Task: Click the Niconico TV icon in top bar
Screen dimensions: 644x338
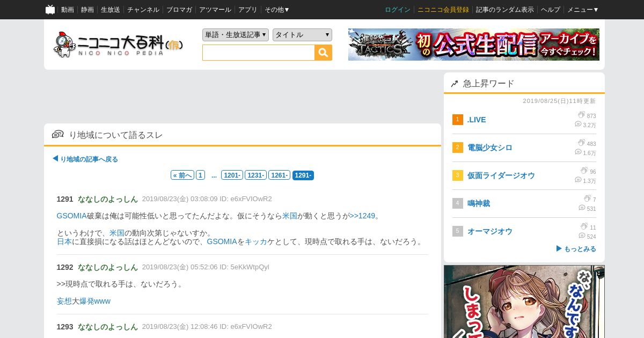Action: pyautogui.click(x=50, y=10)
